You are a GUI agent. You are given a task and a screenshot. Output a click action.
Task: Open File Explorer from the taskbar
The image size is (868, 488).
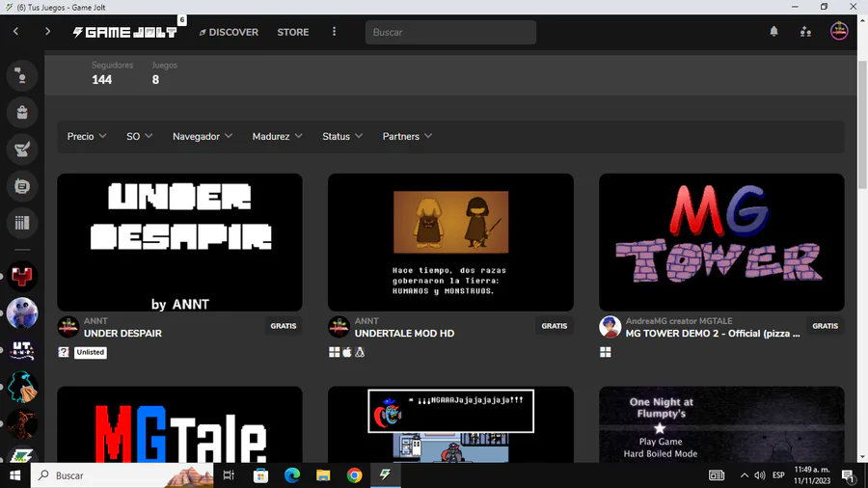click(323, 475)
